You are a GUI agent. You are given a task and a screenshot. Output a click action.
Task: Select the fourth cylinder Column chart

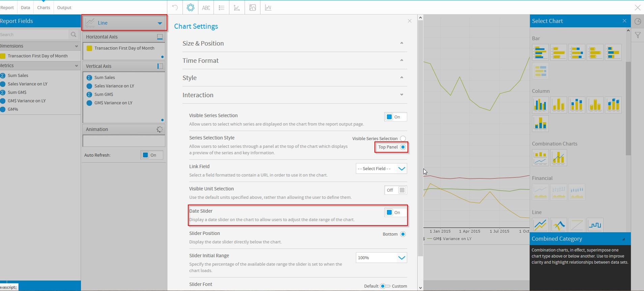(595, 105)
